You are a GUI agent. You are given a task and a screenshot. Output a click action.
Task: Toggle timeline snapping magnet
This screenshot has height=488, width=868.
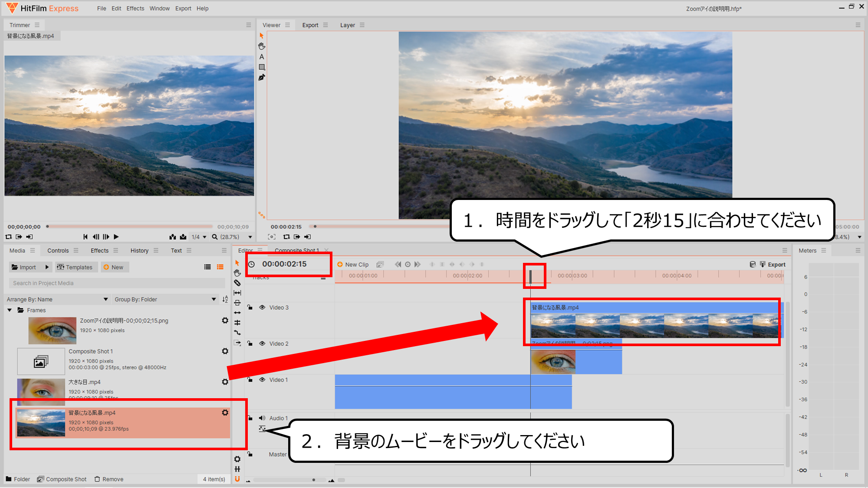pos(237,479)
